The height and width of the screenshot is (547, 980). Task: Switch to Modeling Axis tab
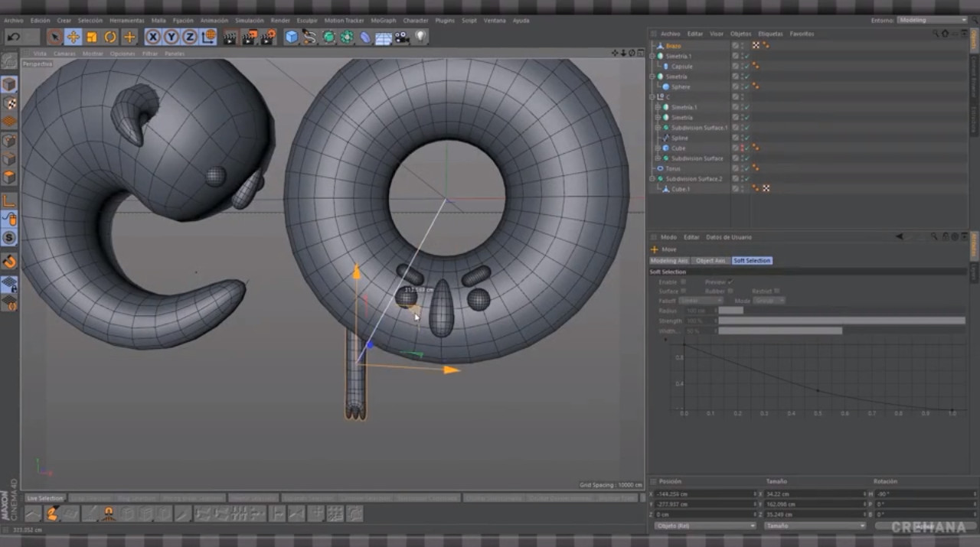pos(669,261)
